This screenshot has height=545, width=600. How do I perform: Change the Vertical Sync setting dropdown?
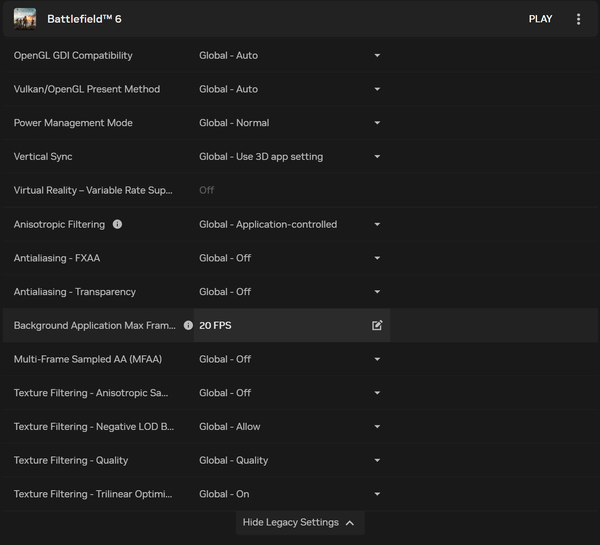point(290,157)
